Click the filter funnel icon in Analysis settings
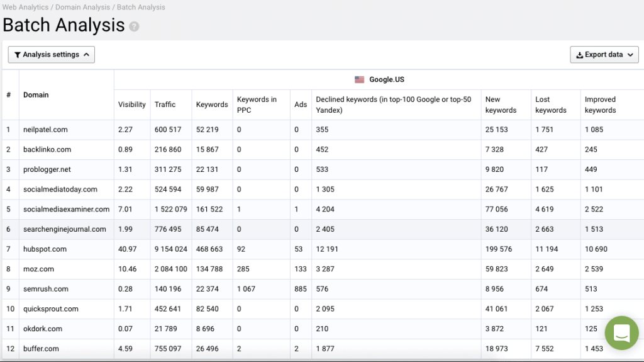The height and width of the screenshot is (362, 644). pos(17,55)
